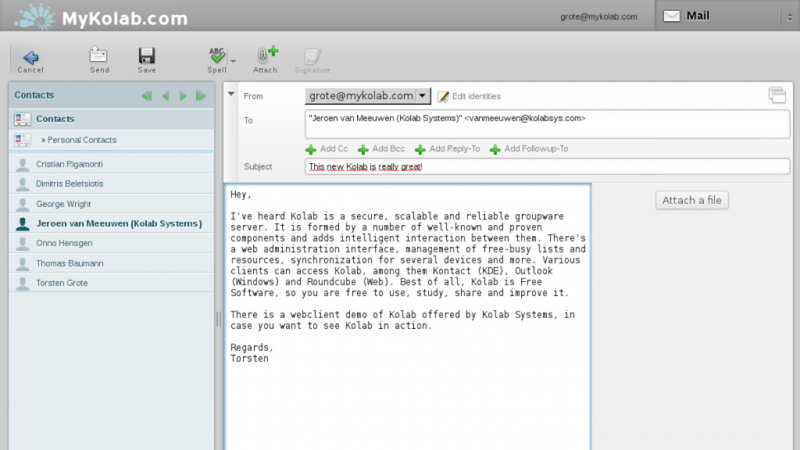Viewport: 800px width, 450px height.
Task: Select contact Thomas Baumann
Action: (x=111, y=263)
